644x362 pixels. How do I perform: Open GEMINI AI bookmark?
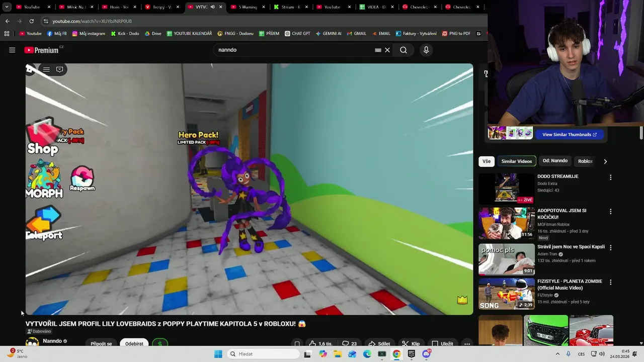tap(329, 34)
